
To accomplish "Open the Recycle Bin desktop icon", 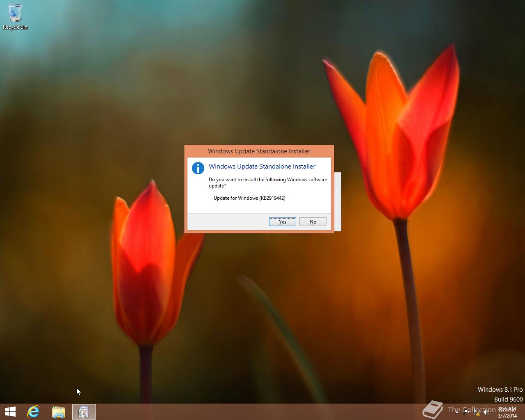I will (x=15, y=16).
